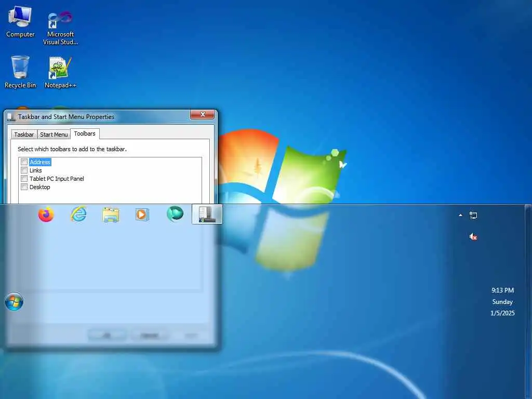Select the Recycle Bin desktop icon
The height and width of the screenshot is (399, 532).
click(x=20, y=72)
